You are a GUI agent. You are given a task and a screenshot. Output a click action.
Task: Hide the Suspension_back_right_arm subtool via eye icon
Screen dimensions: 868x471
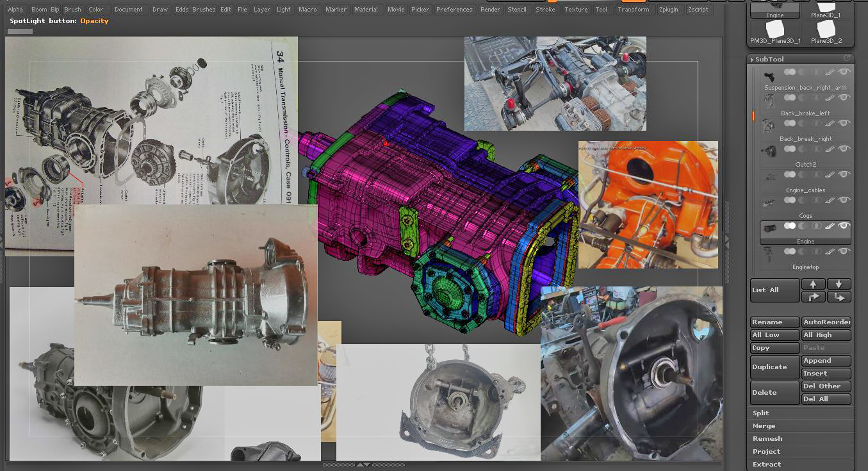(x=844, y=72)
